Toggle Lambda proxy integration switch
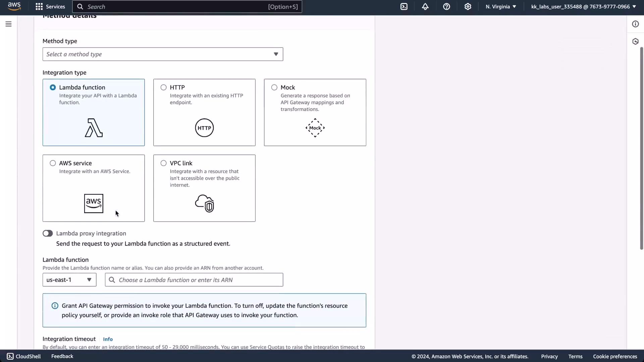Image resolution: width=644 pixels, height=362 pixels. pyautogui.click(x=48, y=233)
